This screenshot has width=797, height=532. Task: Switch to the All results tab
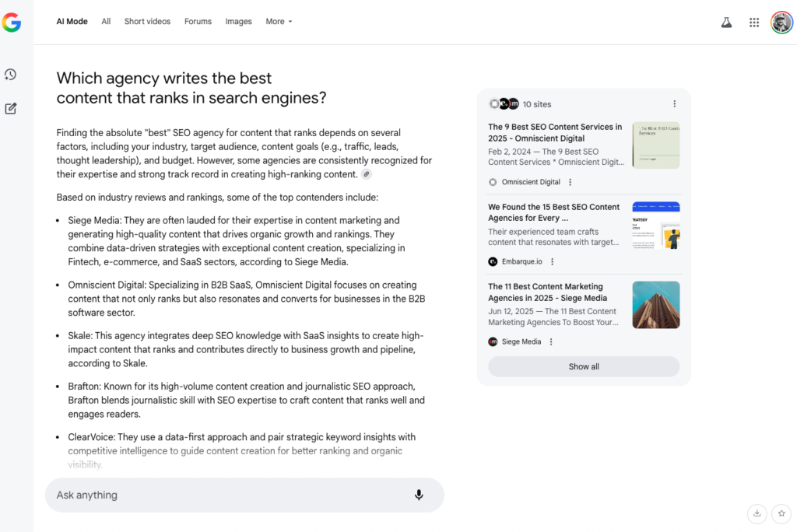(x=106, y=21)
